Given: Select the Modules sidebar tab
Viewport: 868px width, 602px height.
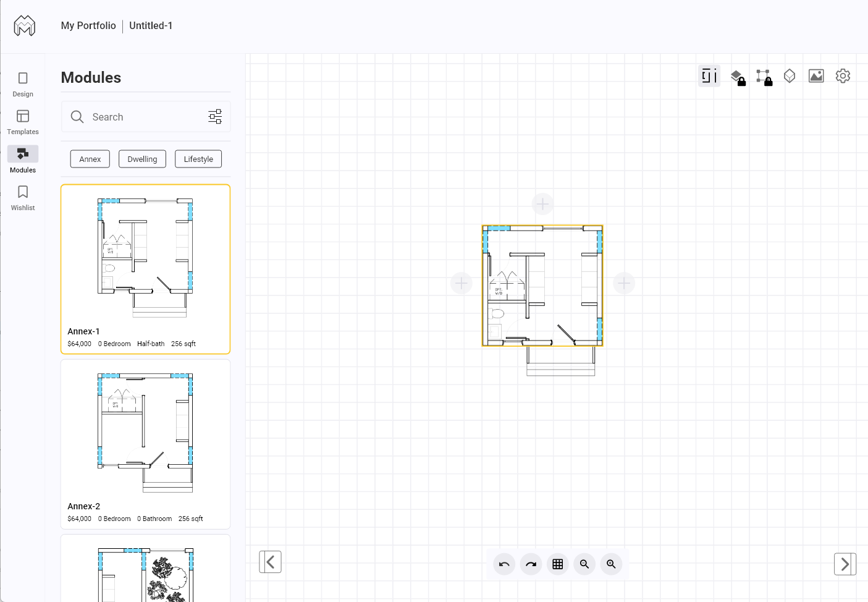Looking at the screenshot, I should click(x=23, y=160).
